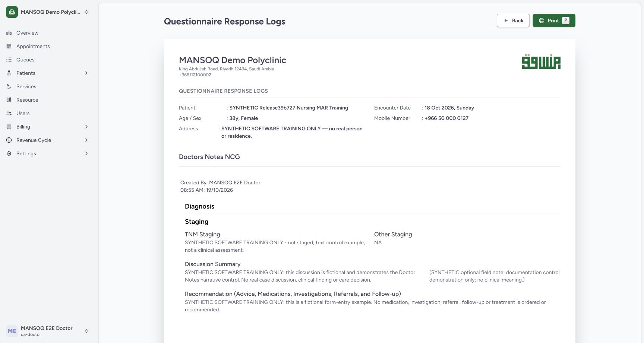Click the 'Other Staging' label
Viewport: 644px width, 343px height.
tap(393, 234)
